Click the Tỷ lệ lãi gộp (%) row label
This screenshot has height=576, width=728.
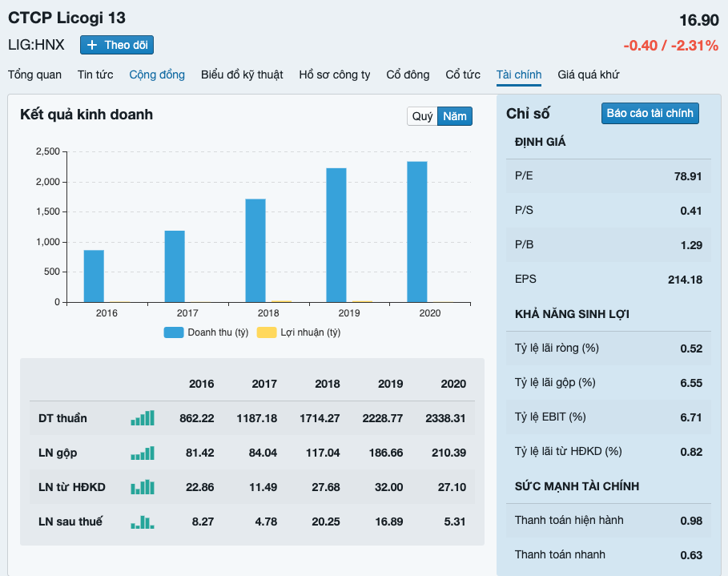coord(555,382)
